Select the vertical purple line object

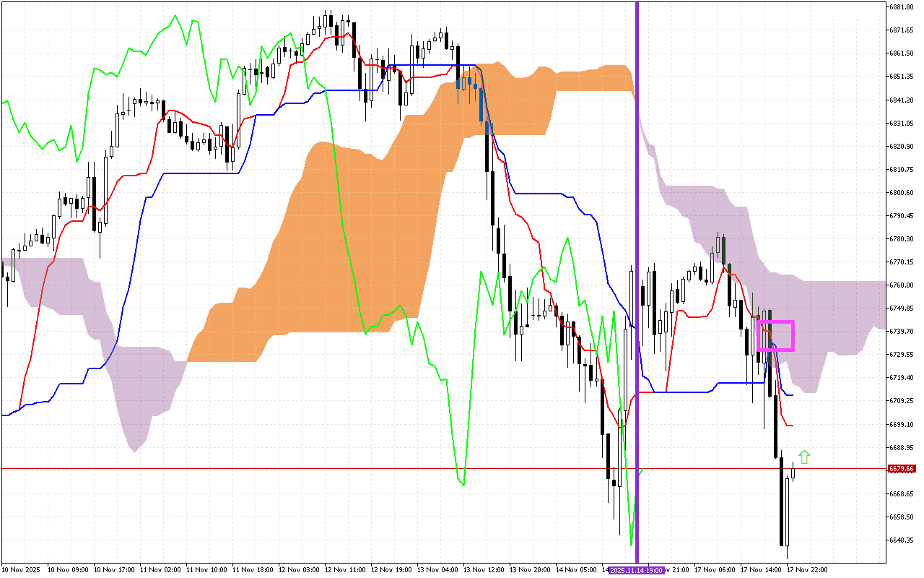(637, 289)
